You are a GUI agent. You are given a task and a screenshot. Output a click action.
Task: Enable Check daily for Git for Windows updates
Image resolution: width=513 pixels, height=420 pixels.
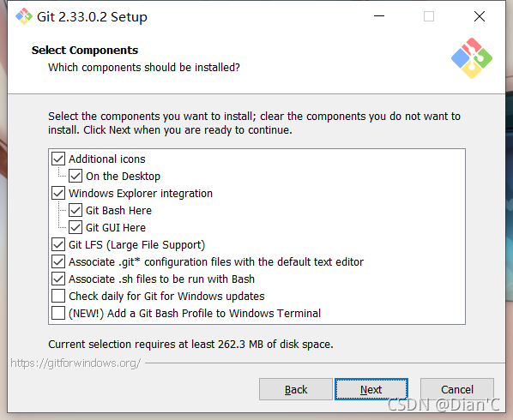58,296
